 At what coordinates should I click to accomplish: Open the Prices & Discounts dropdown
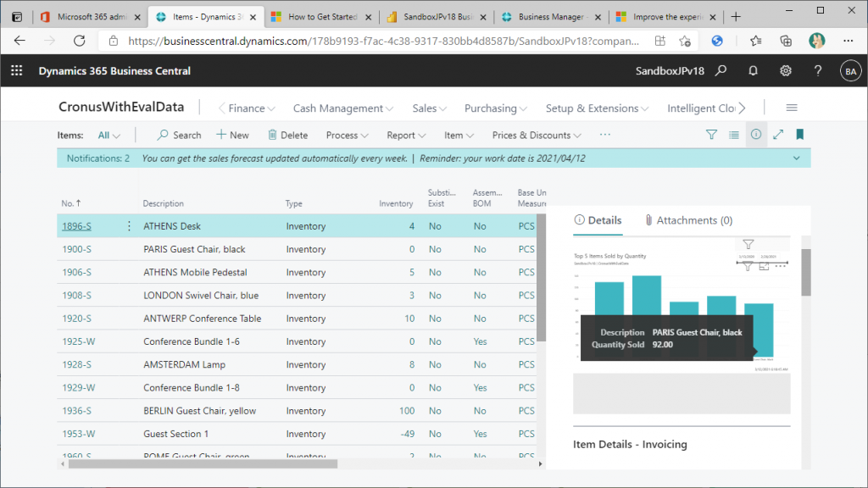pyautogui.click(x=537, y=135)
